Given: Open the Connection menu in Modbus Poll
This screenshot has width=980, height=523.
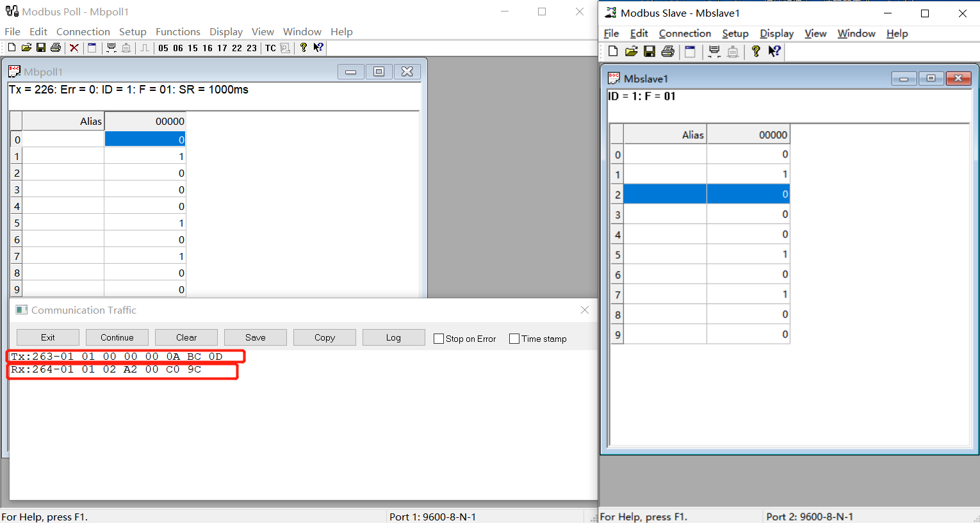Looking at the screenshot, I should [x=83, y=31].
